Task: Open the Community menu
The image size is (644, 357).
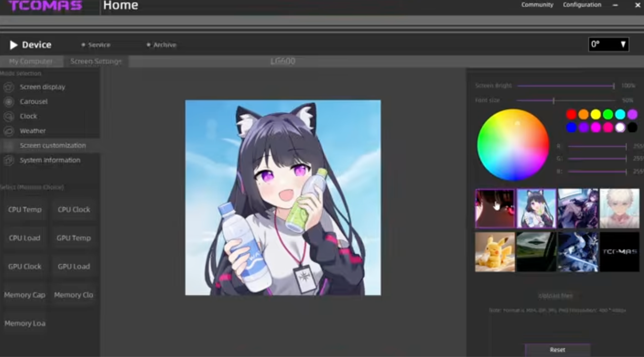Action: 537,5
